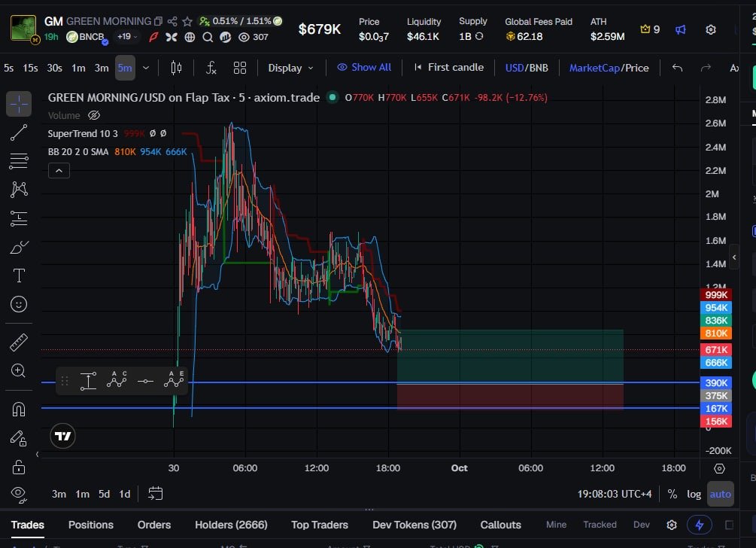The height and width of the screenshot is (548, 756).
Task: Select the 15s timeframe
Action: pos(30,68)
